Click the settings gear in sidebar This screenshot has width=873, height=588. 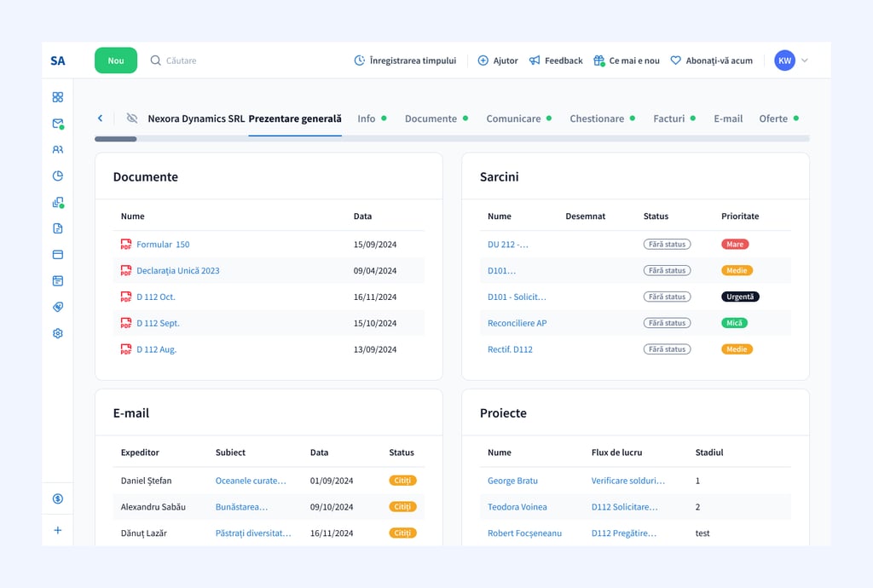click(x=58, y=333)
